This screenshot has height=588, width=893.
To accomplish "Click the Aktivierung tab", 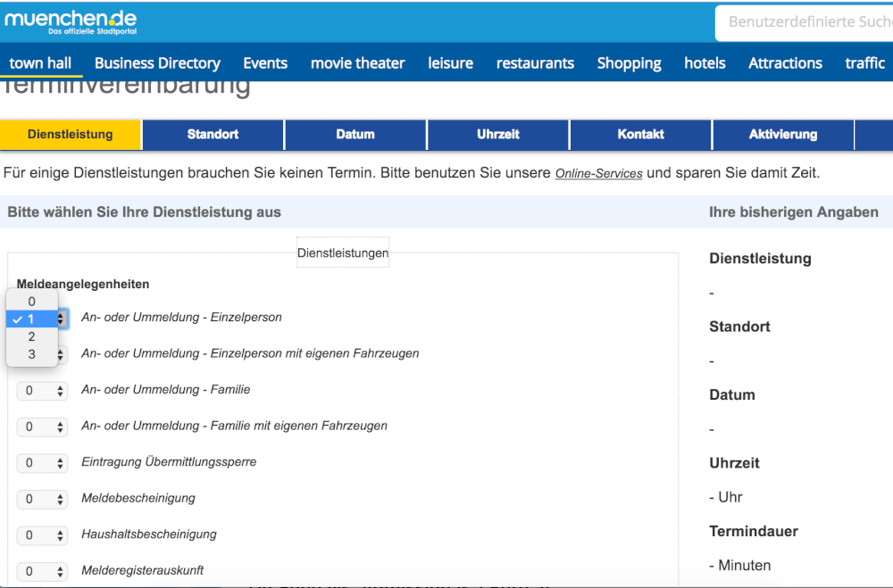I will point(782,135).
